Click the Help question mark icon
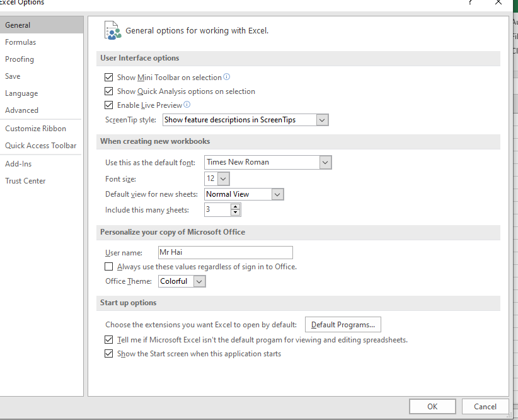 click(470, 3)
